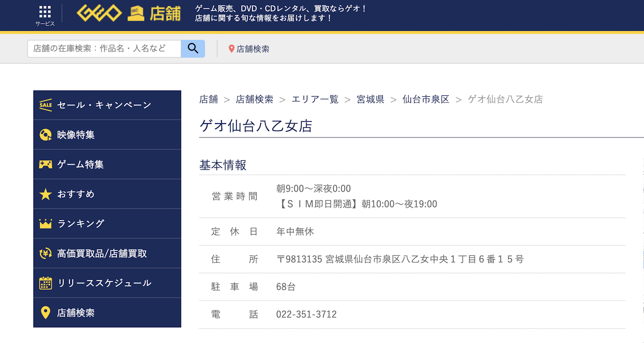
Task: Click the GEO logo in header
Action: click(x=99, y=13)
